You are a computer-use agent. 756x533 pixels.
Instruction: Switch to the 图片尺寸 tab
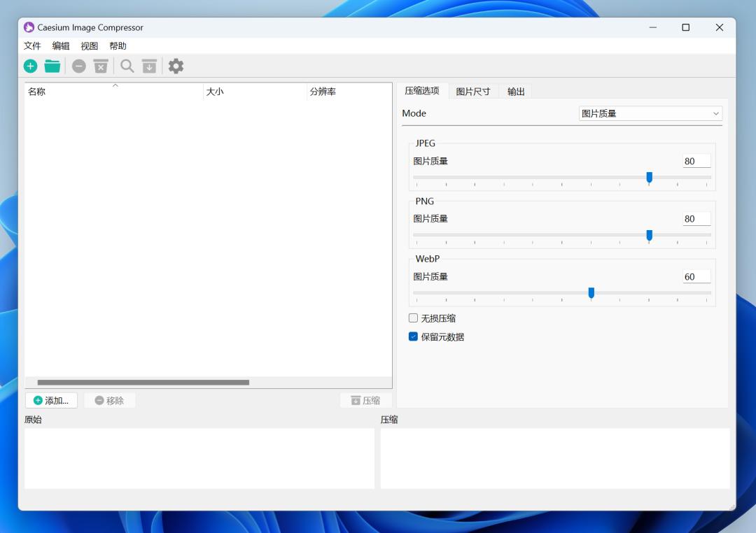(x=473, y=91)
